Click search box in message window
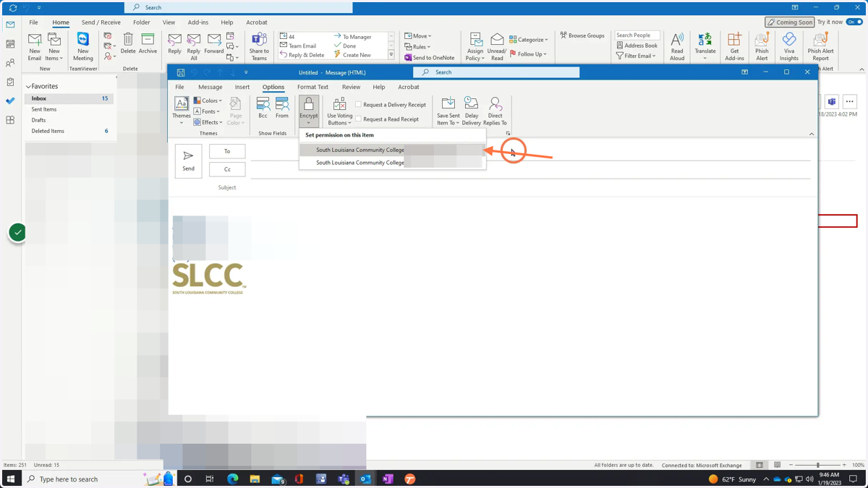This screenshot has height=488, width=868. 496,72
